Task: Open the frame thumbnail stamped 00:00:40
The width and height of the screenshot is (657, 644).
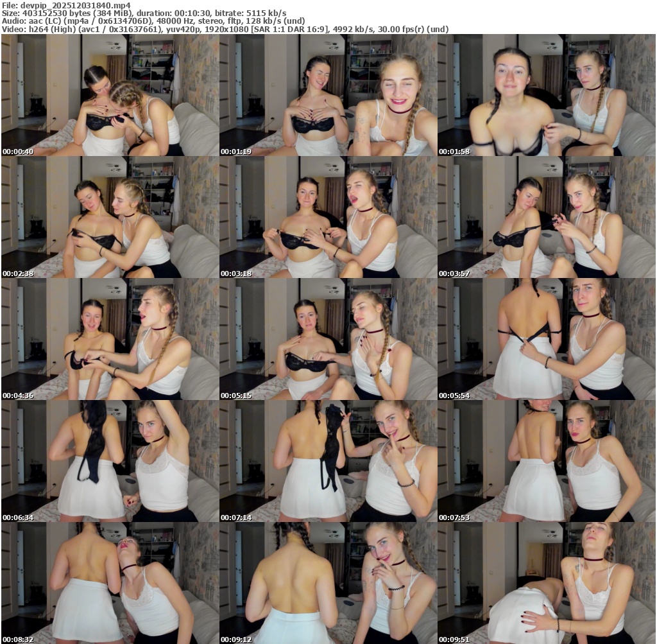Action: point(110,95)
